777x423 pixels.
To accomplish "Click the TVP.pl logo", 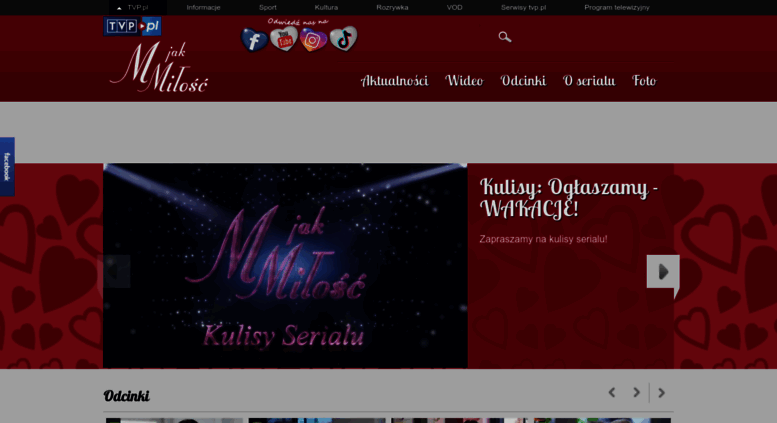I will 132,26.
